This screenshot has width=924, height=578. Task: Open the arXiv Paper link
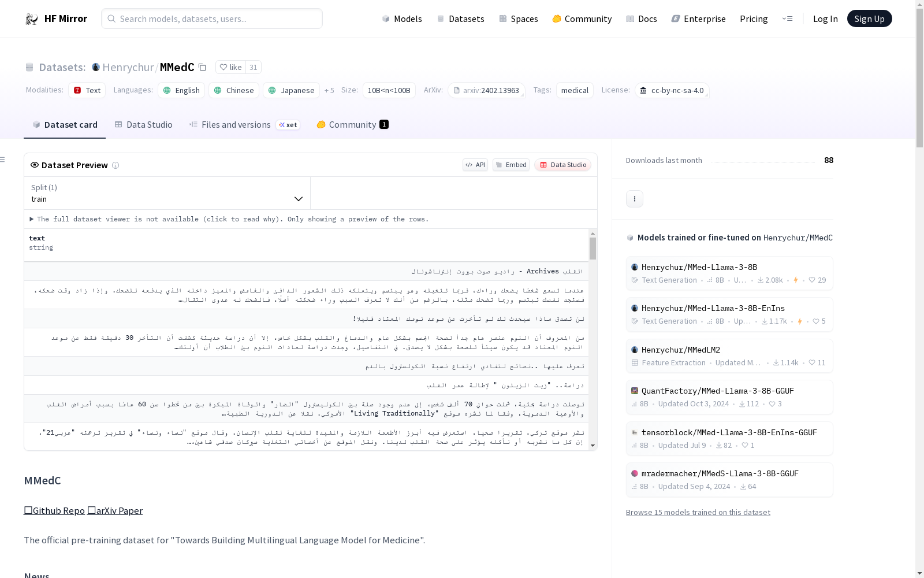115,510
